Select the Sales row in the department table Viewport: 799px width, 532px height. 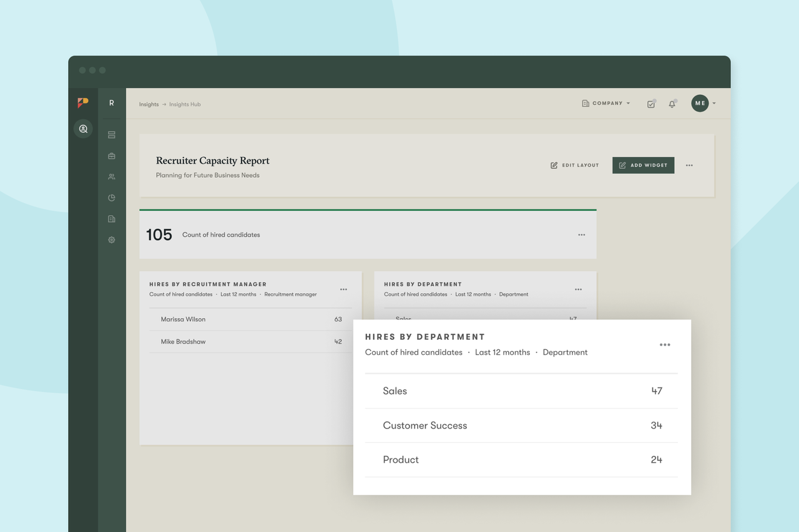(521, 391)
